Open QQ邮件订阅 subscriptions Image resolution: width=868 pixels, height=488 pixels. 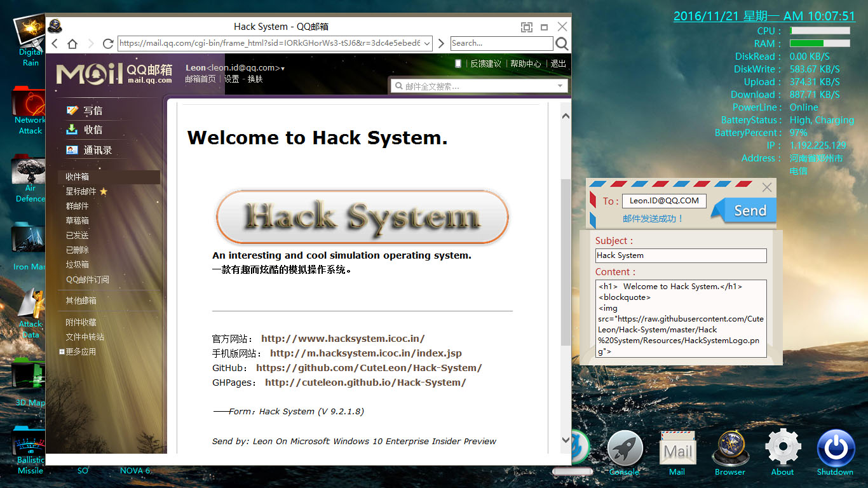[88, 280]
